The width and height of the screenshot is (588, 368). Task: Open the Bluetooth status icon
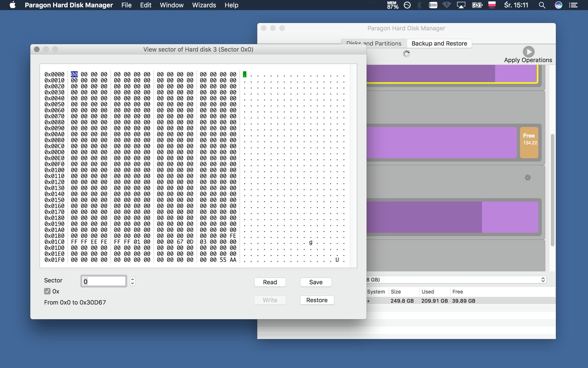419,5
